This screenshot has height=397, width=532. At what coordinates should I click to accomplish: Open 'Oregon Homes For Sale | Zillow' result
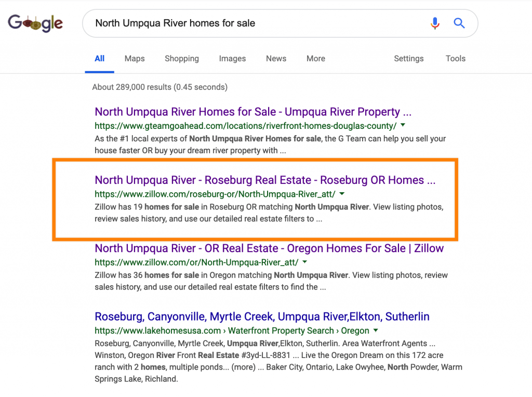[269, 248]
